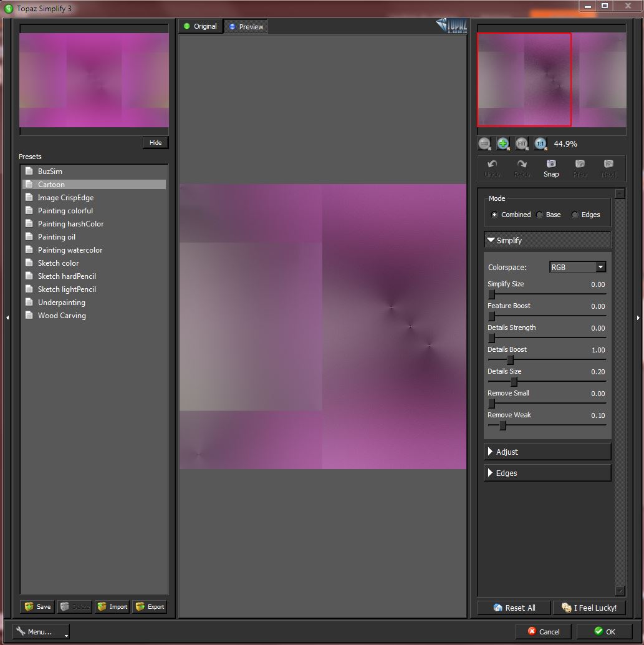
Task: Switch to the Original tab
Action: [201, 26]
